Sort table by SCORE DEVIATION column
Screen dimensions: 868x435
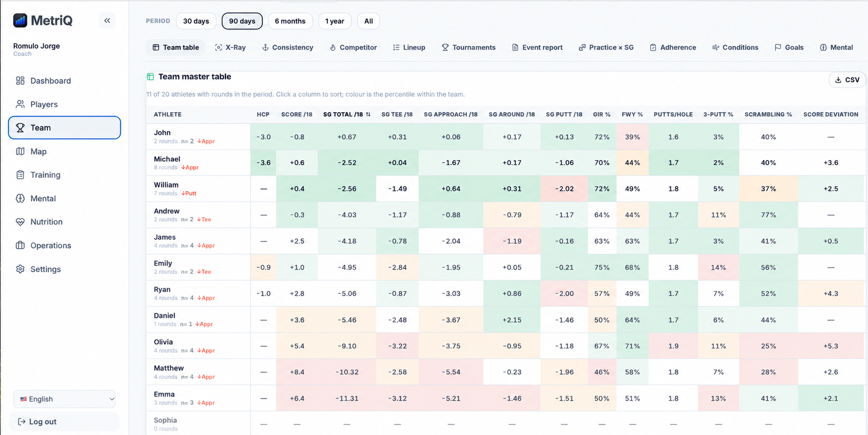click(x=831, y=115)
